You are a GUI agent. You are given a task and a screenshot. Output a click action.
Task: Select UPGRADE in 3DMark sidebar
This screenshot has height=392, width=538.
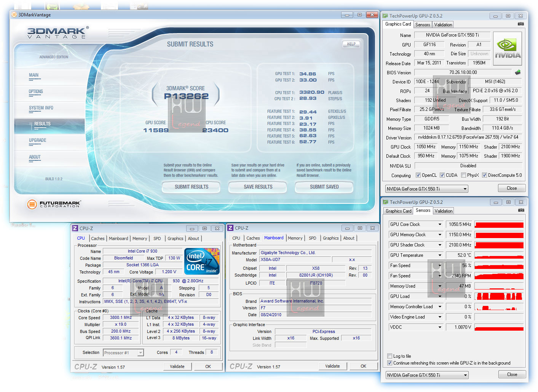(x=38, y=141)
